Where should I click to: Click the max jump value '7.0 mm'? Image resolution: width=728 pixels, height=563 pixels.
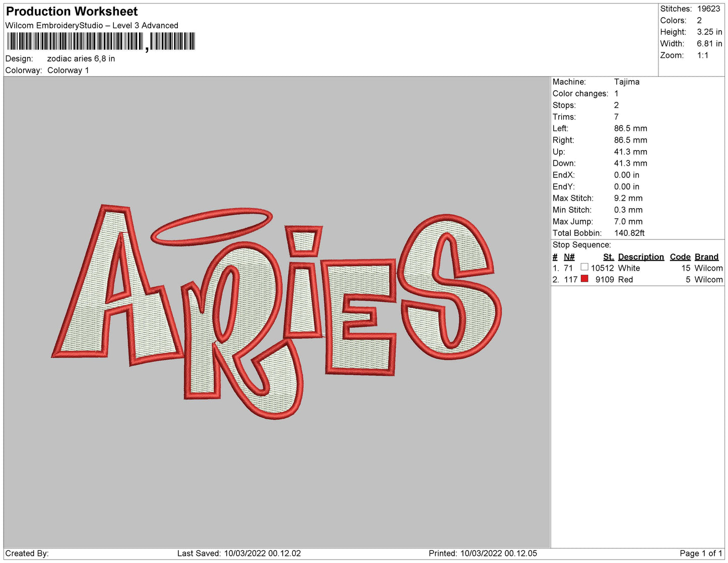628,221
